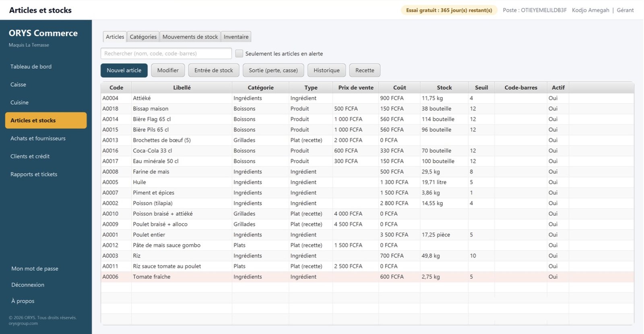Select the Articles tab

pos(115,37)
